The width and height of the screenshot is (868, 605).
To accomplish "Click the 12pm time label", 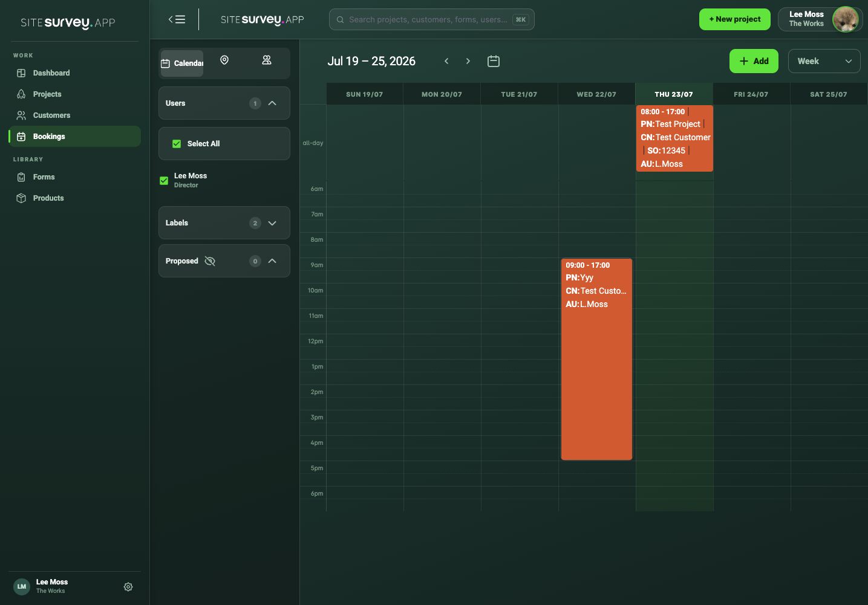I will pos(316,341).
